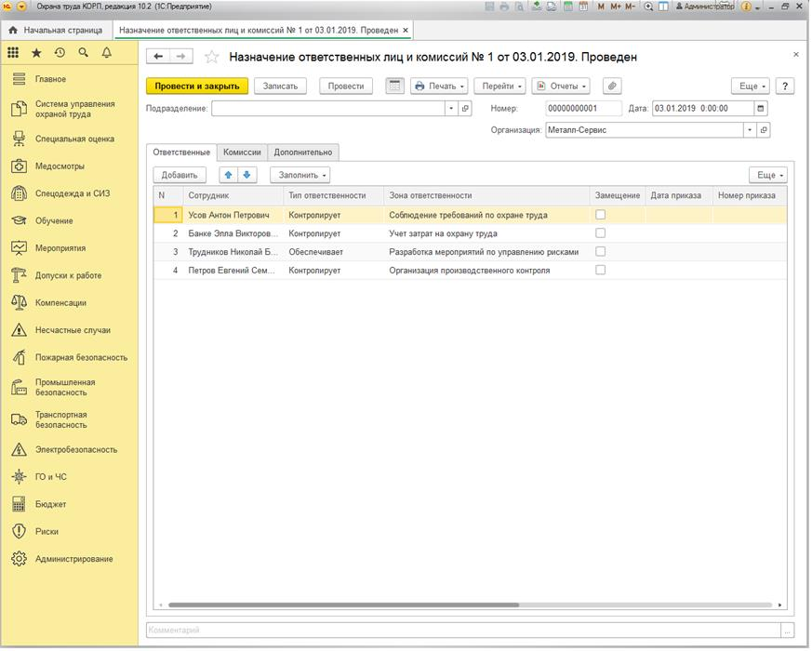Toggle the panel layout icon in title bar
The image size is (812, 651).
(x=664, y=7)
